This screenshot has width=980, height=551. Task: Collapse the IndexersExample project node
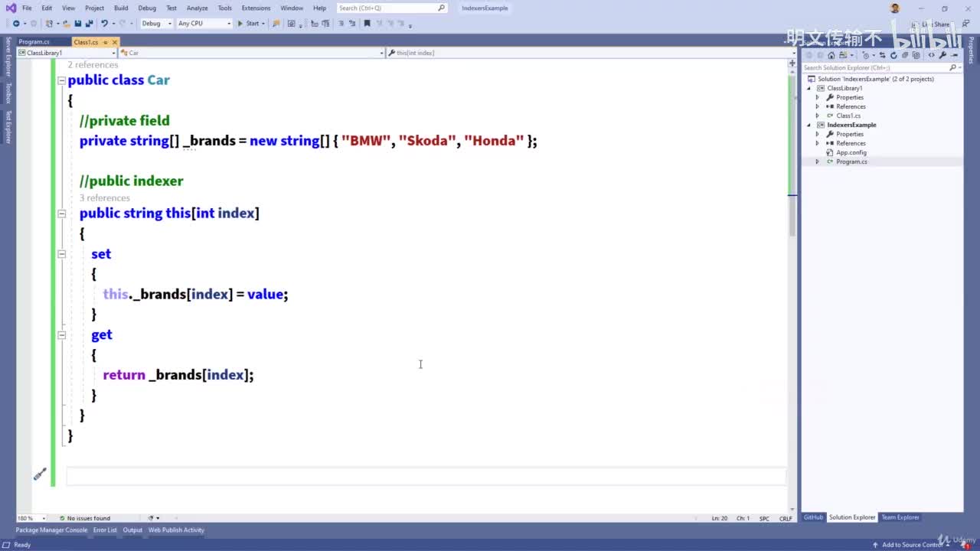point(808,125)
